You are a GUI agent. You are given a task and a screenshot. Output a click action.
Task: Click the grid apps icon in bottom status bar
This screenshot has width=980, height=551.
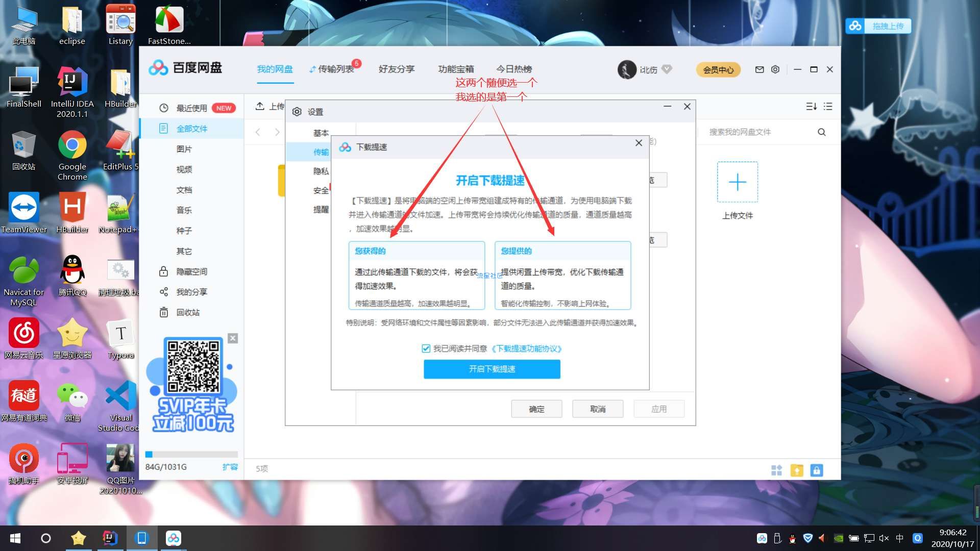tap(776, 470)
